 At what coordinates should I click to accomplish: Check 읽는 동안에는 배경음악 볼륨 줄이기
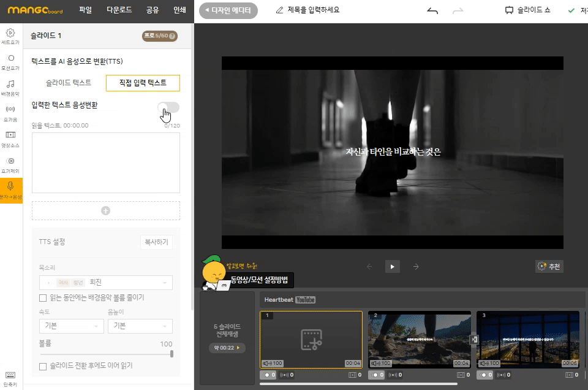43,298
